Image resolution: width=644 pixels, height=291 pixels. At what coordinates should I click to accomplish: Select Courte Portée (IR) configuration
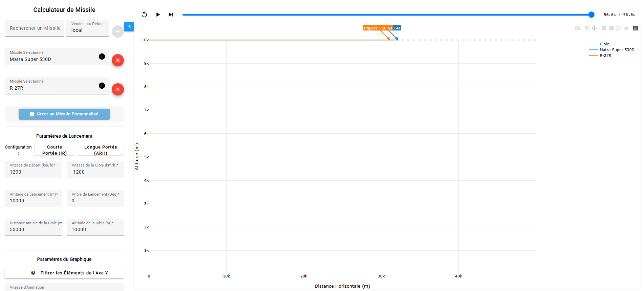(55, 150)
